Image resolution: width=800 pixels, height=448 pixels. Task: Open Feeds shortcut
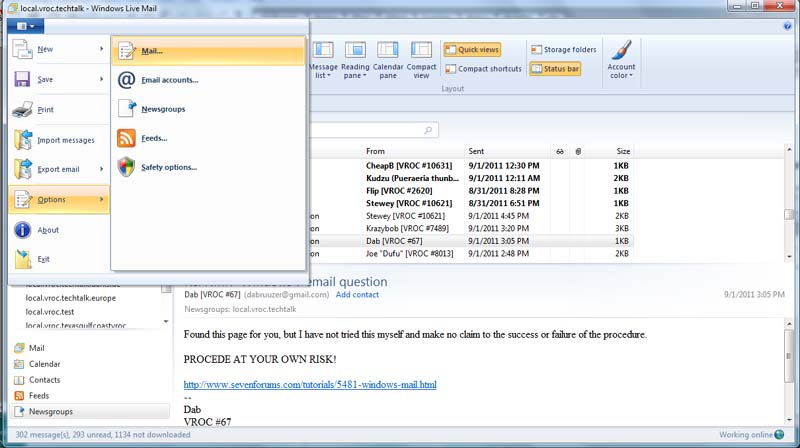click(x=39, y=395)
